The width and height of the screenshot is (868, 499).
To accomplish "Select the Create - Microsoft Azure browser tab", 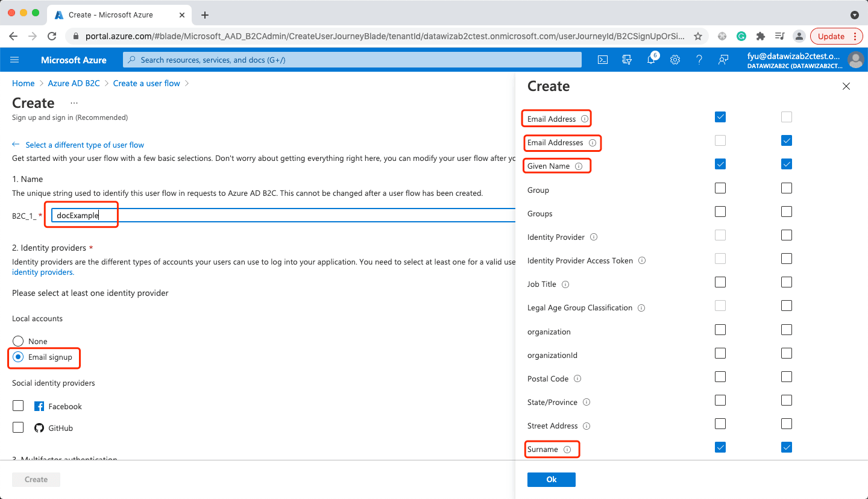I will point(118,14).
